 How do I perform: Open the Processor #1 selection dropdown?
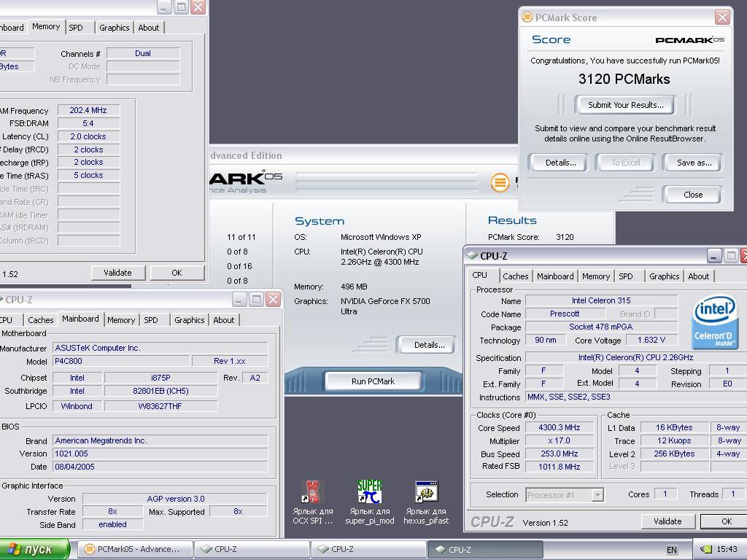(565, 495)
